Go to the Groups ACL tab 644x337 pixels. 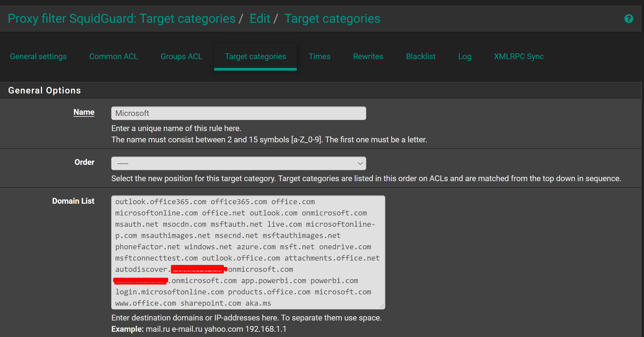(x=181, y=56)
